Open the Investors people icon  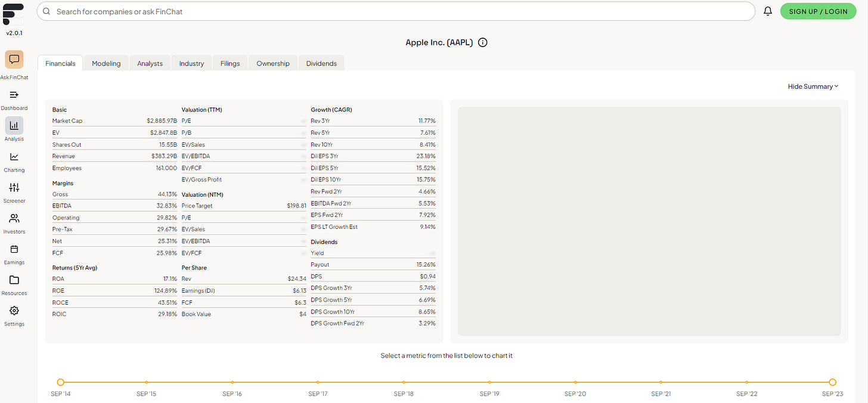point(14,218)
